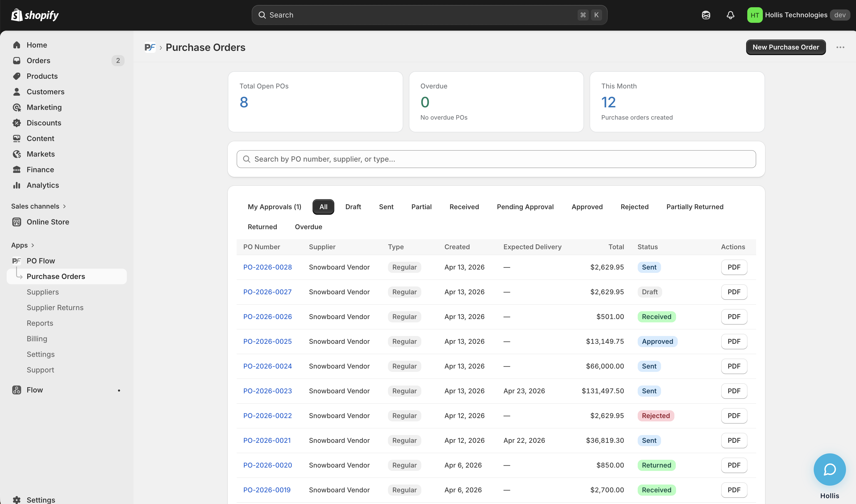This screenshot has width=856, height=504.
Task: Open Discounts from sidebar
Action: pyautogui.click(x=44, y=123)
